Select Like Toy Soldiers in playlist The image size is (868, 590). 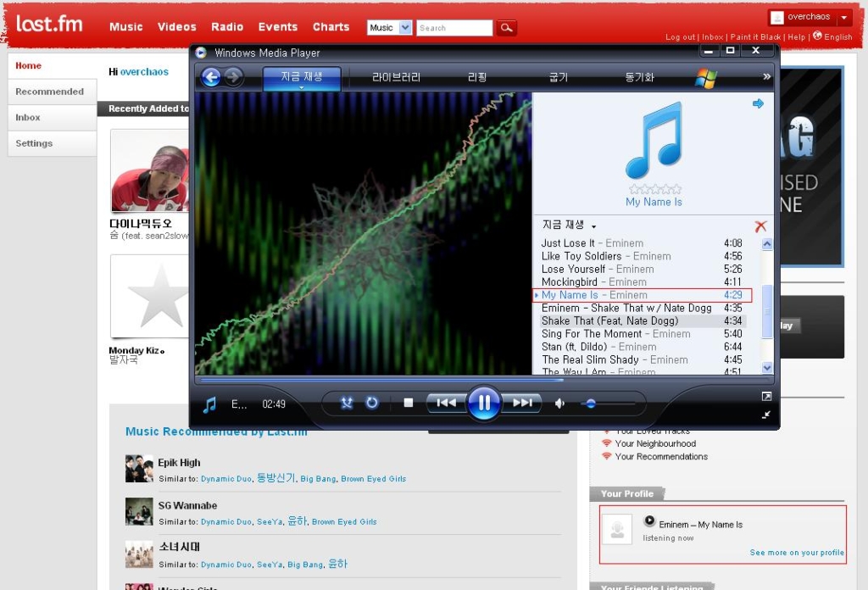[x=642, y=256]
